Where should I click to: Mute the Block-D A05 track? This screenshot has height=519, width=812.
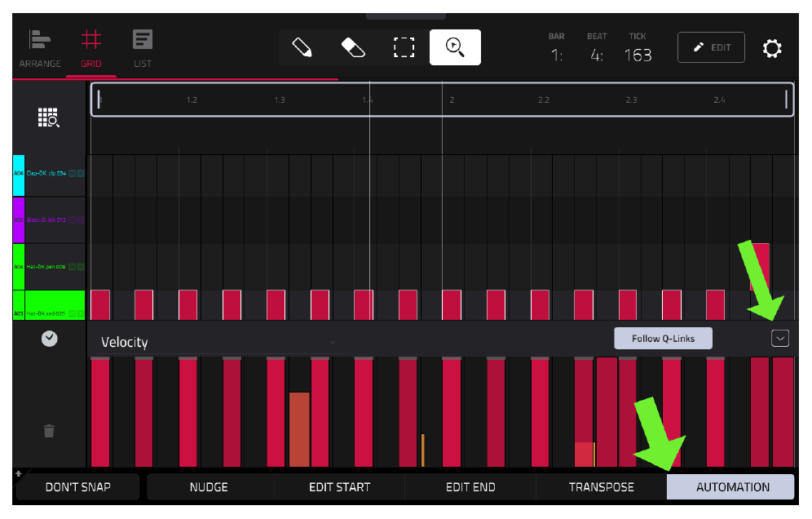tap(73, 220)
